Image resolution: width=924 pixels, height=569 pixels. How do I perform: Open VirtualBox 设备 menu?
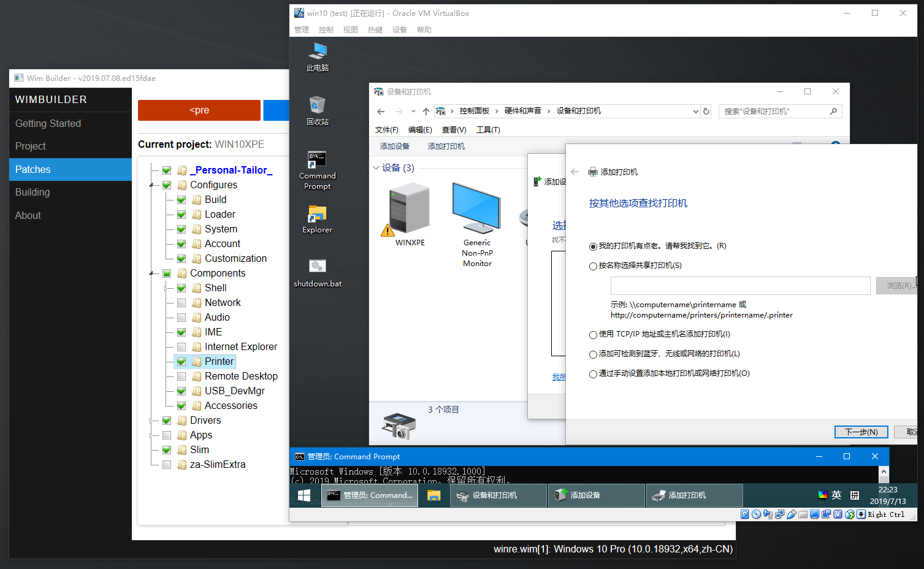point(400,29)
